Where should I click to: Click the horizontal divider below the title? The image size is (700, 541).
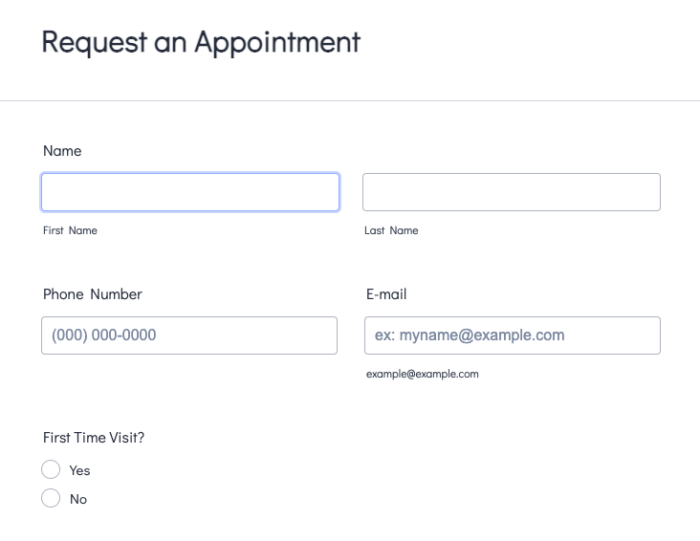coord(350,101)
